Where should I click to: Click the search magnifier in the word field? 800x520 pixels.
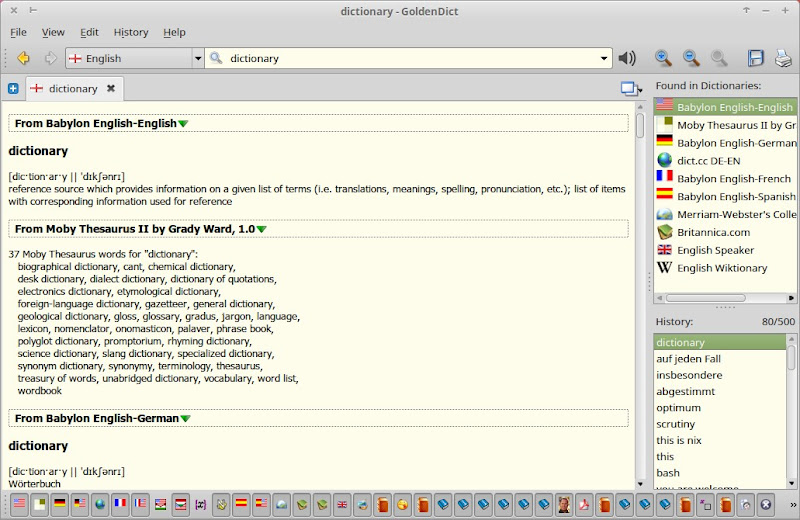click(216, 58)
